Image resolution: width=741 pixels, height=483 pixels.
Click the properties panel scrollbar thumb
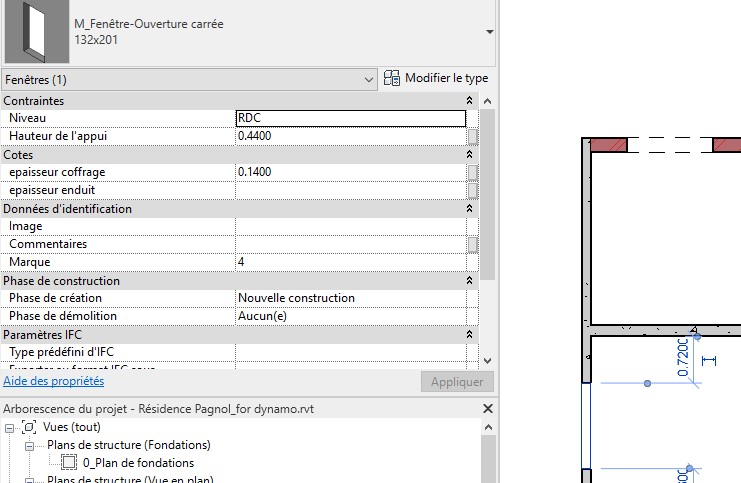coord(488,194)
